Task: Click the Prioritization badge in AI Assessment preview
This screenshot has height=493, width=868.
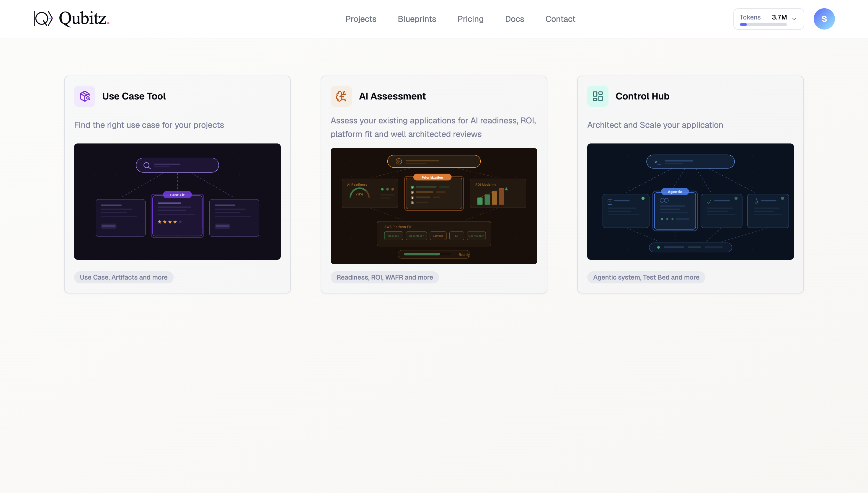Action: coord(432,177)
